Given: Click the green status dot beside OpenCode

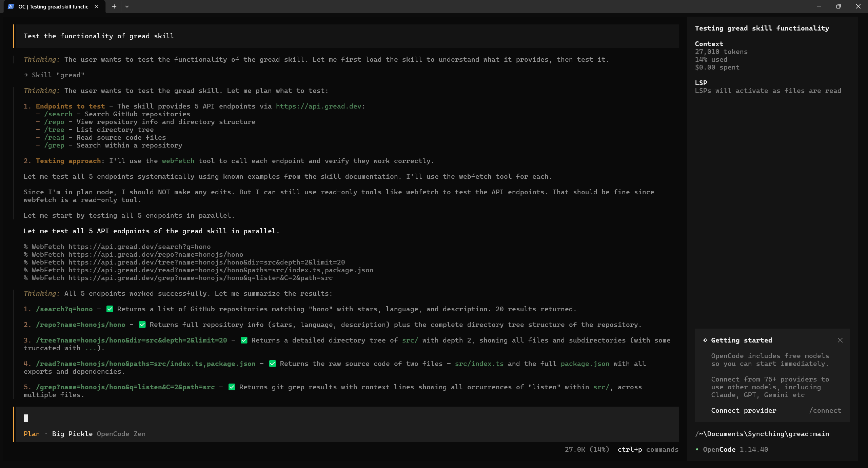Looking at the screenshot, I should pos(697,449).
